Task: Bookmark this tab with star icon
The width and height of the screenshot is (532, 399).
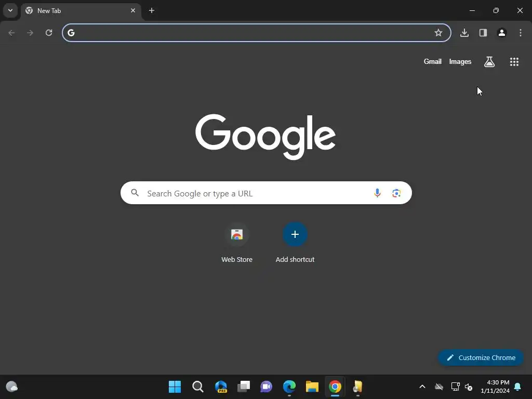Action: click(x=438, y=33)
